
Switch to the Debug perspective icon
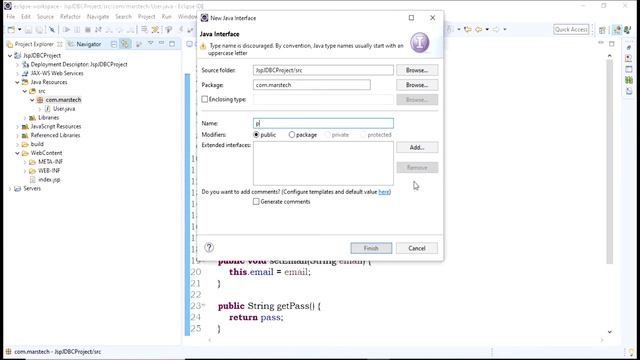point(628,29)
